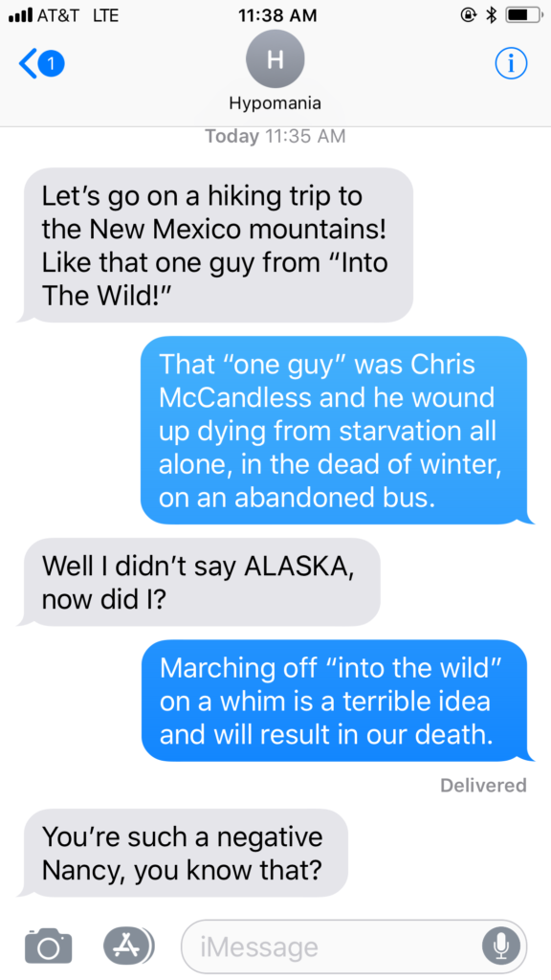Viewport: 551px width, 980px height.
Task: Tap the hiking trip message bubble
Action: (215, 245)
